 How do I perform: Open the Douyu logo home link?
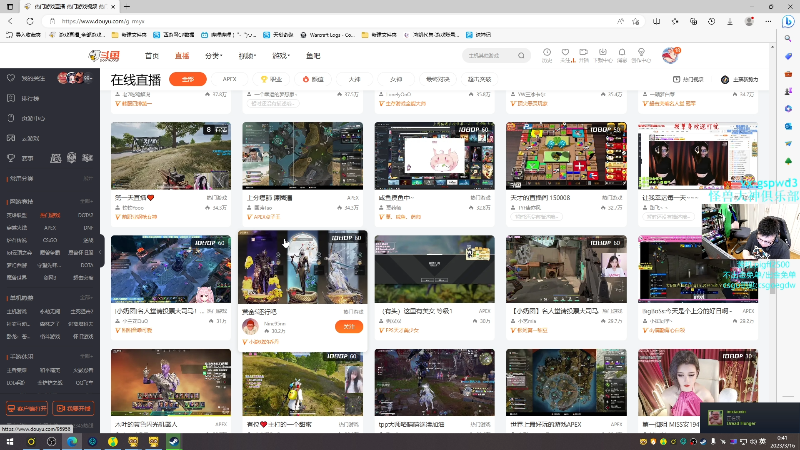tap(104, 56)
